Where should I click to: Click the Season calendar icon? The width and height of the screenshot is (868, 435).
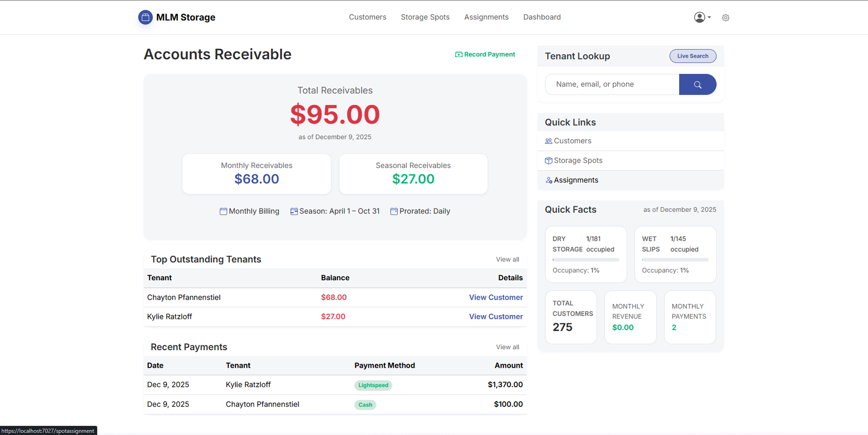pos(294,211)
